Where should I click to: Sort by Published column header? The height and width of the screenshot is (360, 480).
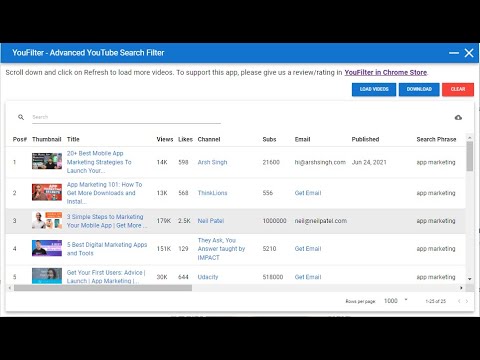pos(365,139)
